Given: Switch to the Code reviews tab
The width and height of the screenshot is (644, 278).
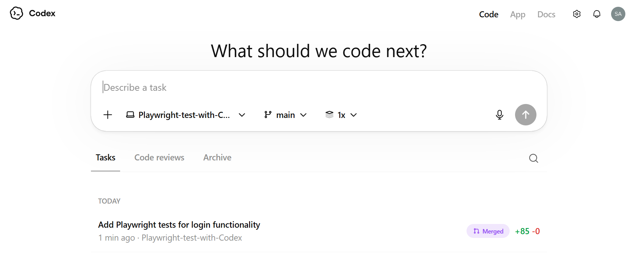Looking at the screenshot, I should click(159, 158).
